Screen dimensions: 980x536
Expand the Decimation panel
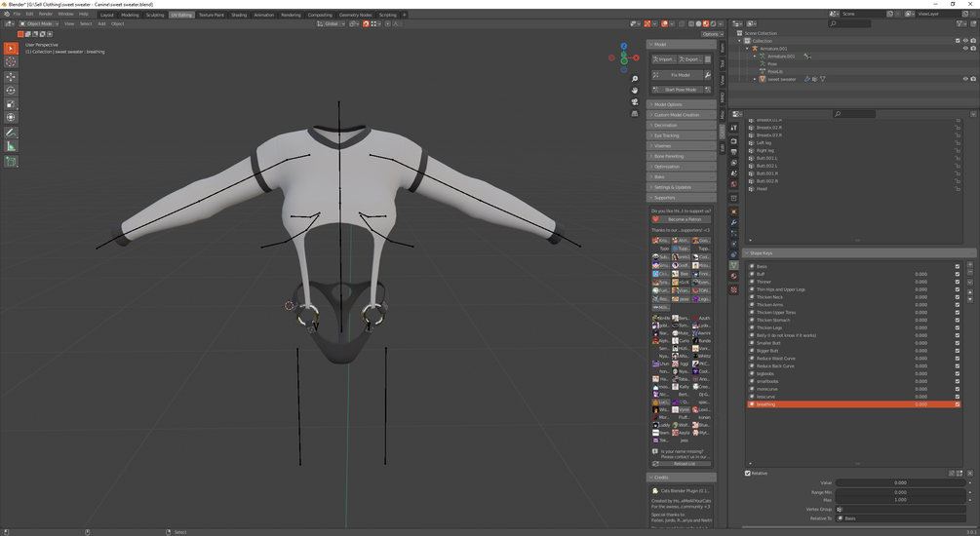(x=682, y=125)
